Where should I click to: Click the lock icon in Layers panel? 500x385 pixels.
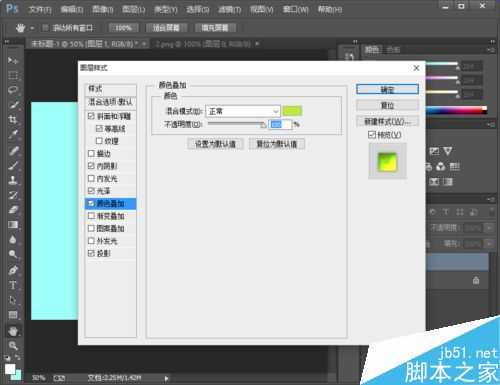point(476,280)
